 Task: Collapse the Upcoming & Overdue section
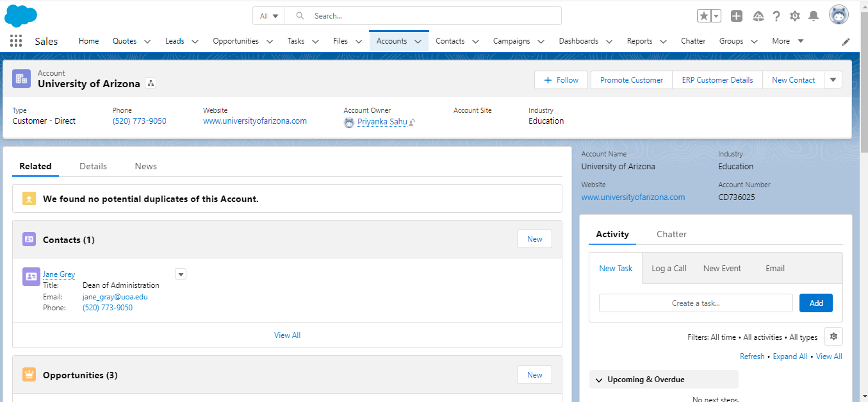coord(599,380)
